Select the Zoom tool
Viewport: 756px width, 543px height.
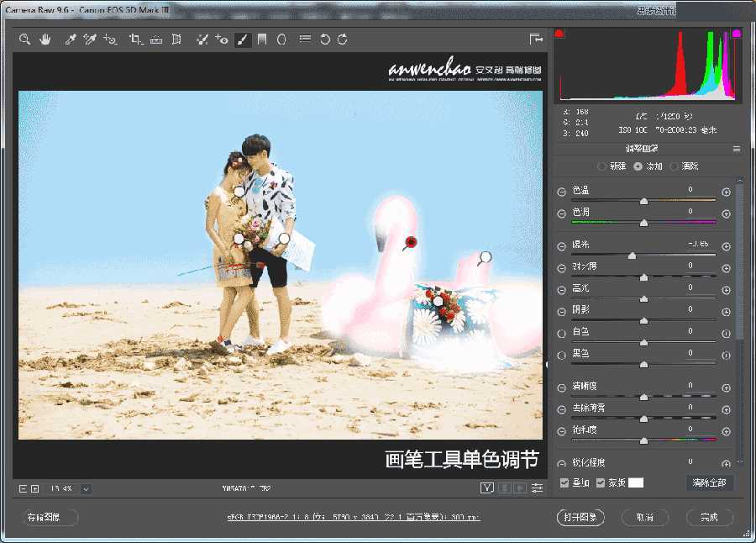pyautogui.click(x=25, y=39)
